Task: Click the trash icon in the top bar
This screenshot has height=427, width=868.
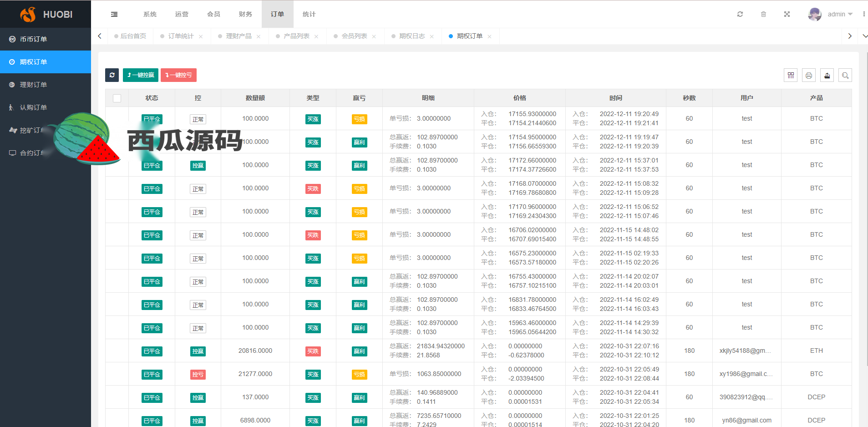Action: (763, 14)
